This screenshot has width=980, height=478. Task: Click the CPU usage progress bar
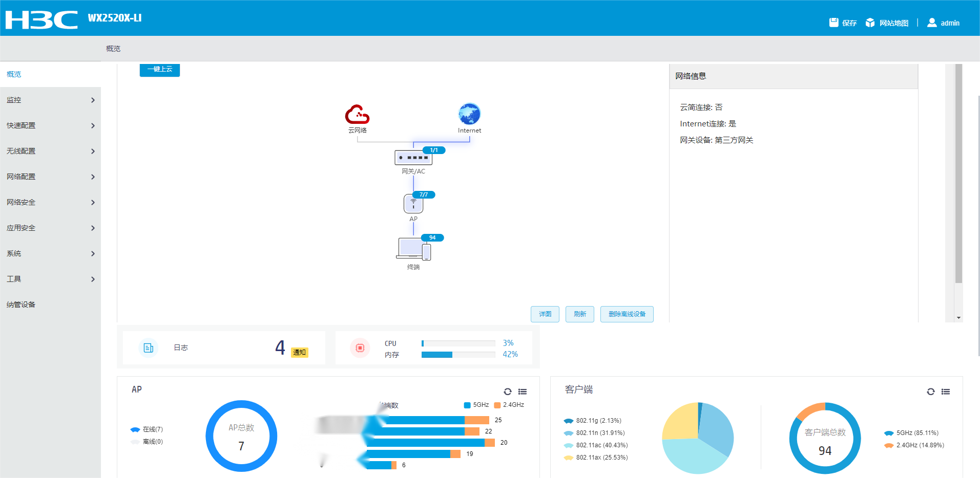coord(458,343)
